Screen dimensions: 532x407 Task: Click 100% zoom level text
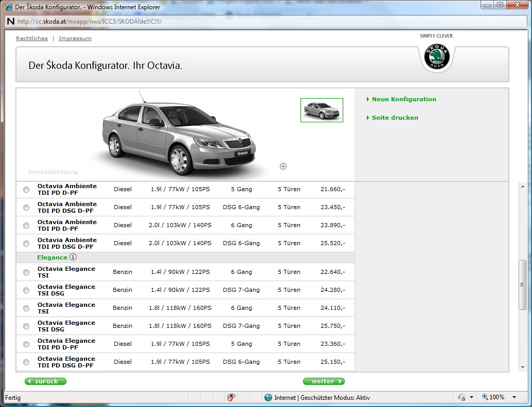click(496, 397)
